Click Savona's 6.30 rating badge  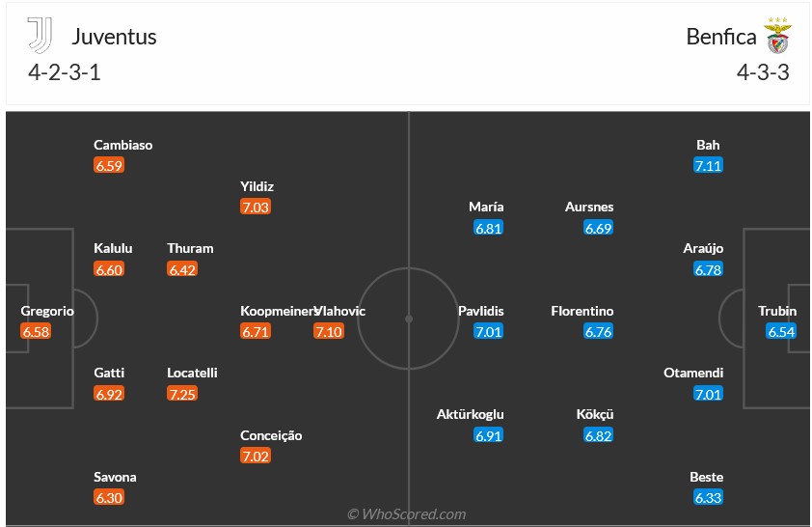[109, 498]
